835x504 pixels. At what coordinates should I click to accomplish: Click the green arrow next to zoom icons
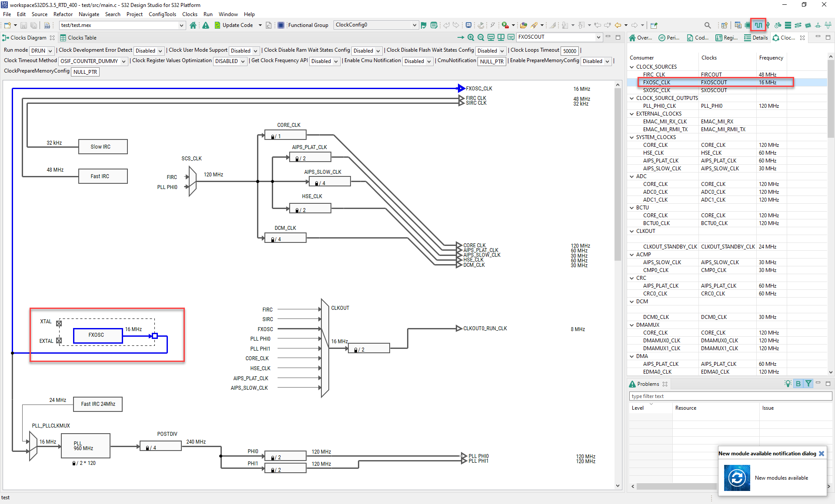(x=461, y=37)
